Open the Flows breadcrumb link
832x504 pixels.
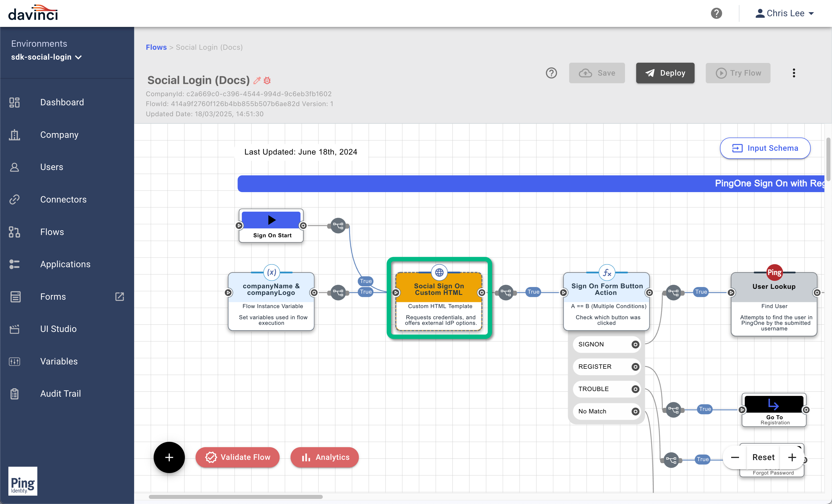coord(156,47)
